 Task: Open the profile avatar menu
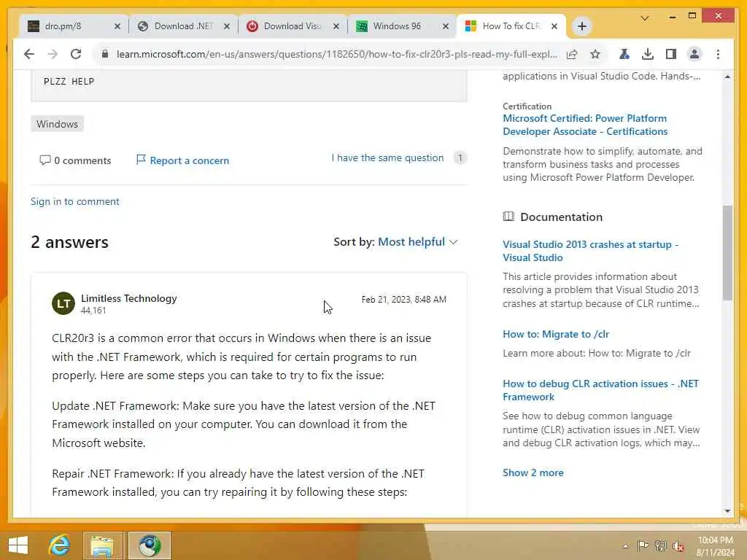pos(694,54)
